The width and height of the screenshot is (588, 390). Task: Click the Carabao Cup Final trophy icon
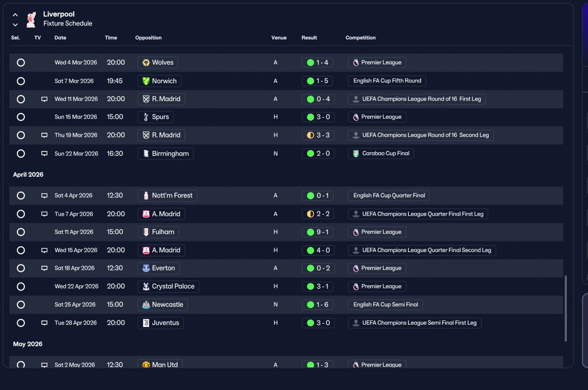pyautogui.click(x=356, y=154)
